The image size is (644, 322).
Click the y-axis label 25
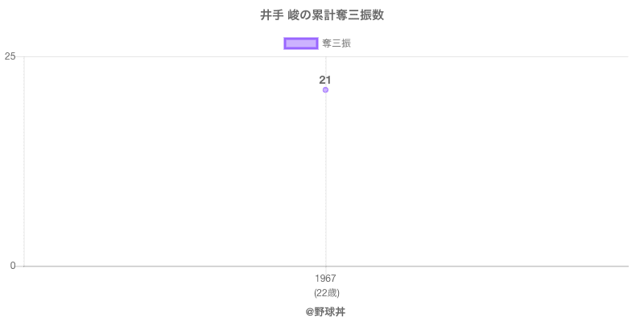tap(10, 56)
